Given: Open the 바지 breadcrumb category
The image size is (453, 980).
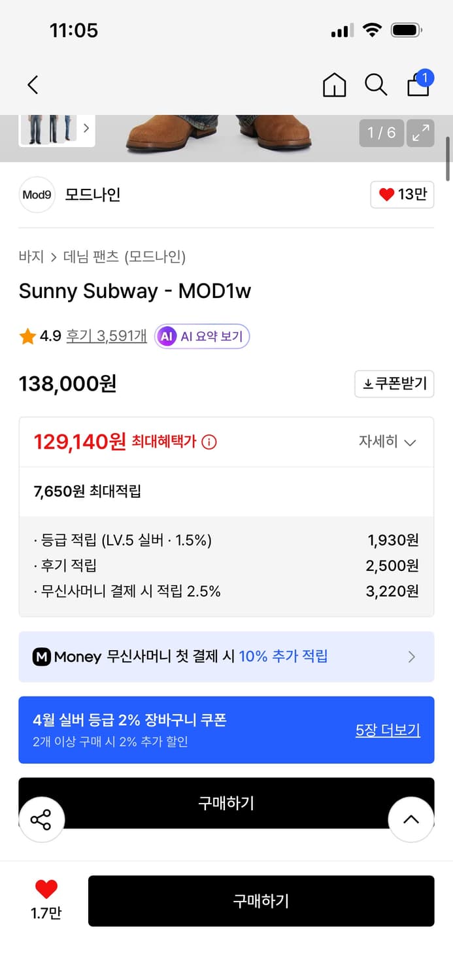Looking at the screenshot, I should (30, 257).
